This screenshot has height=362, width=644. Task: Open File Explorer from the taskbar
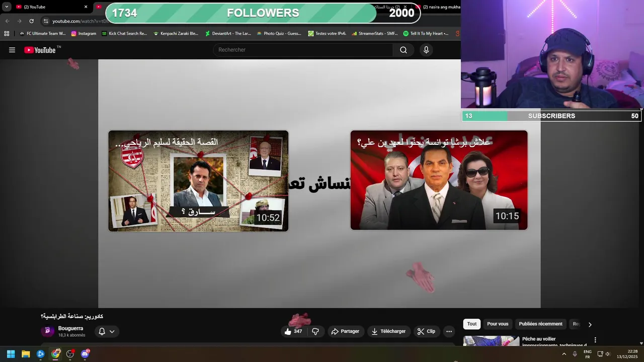(x=26, y=354)
